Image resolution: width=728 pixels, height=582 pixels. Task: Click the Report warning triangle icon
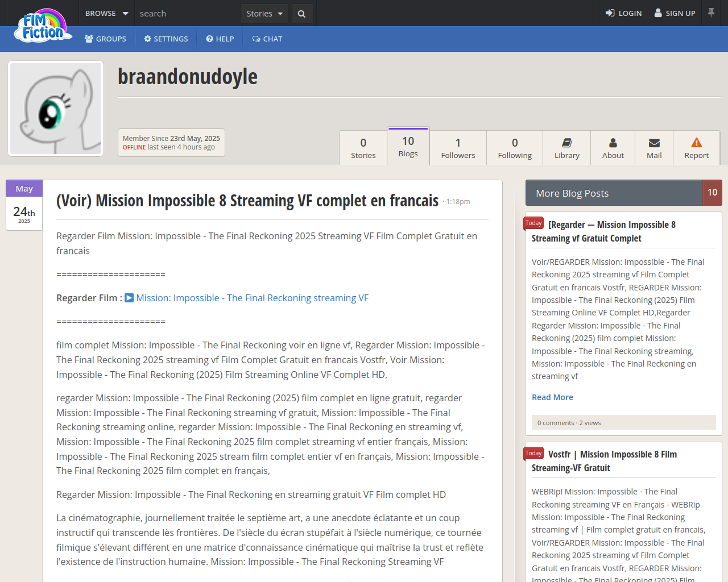(697, 143)
